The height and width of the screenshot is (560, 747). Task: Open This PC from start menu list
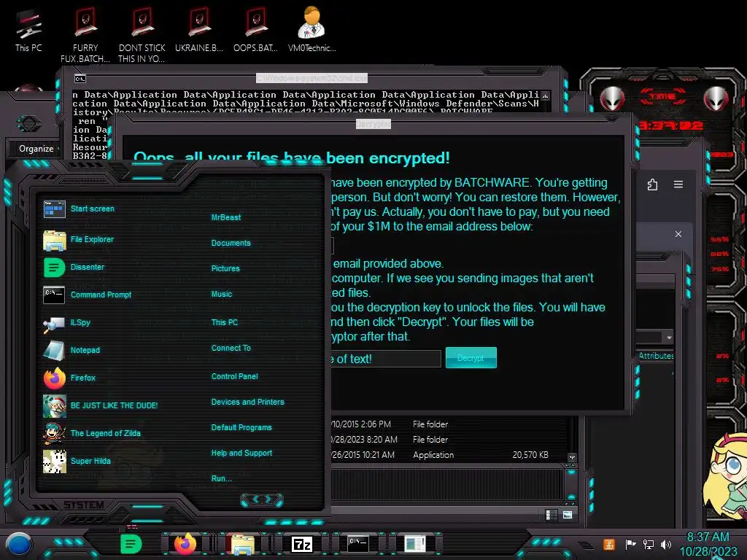(225, 322)
